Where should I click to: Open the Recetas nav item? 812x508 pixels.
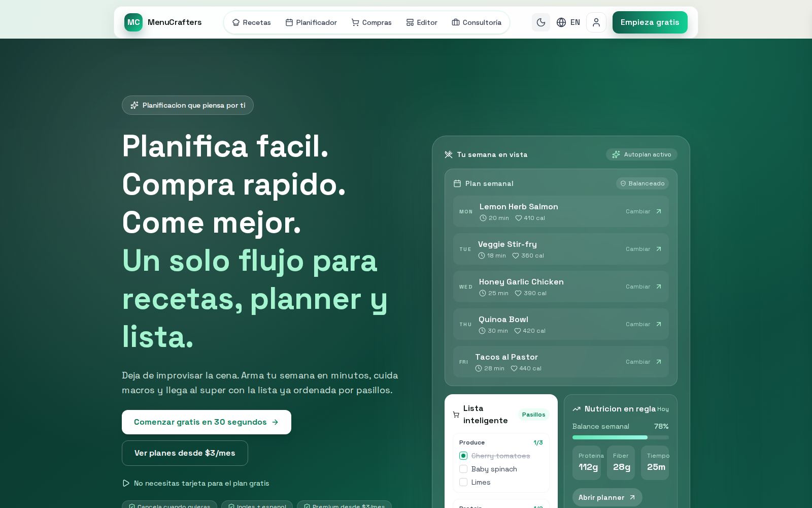pyautogui.click(x=252, y=22)
